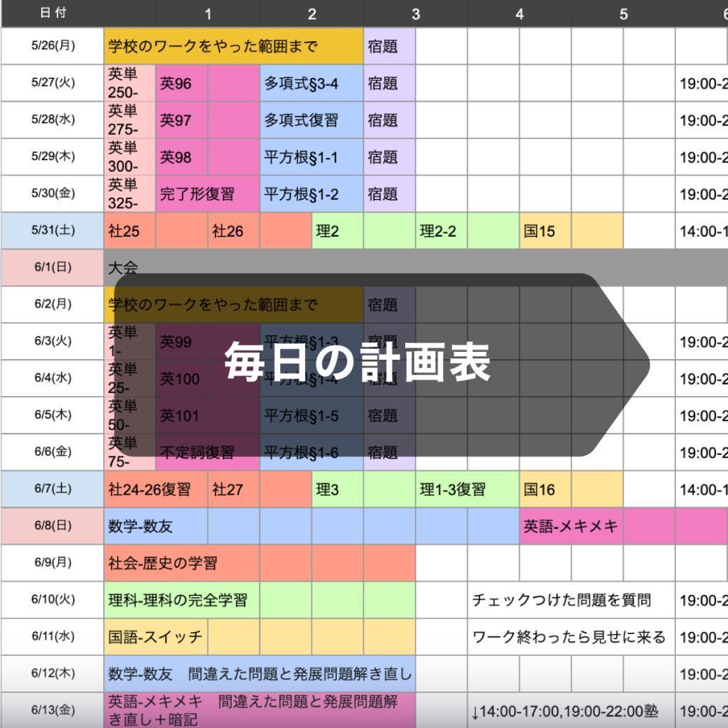Click the 英96 cell
Screen dimensions: 728x728
point(181,83)
